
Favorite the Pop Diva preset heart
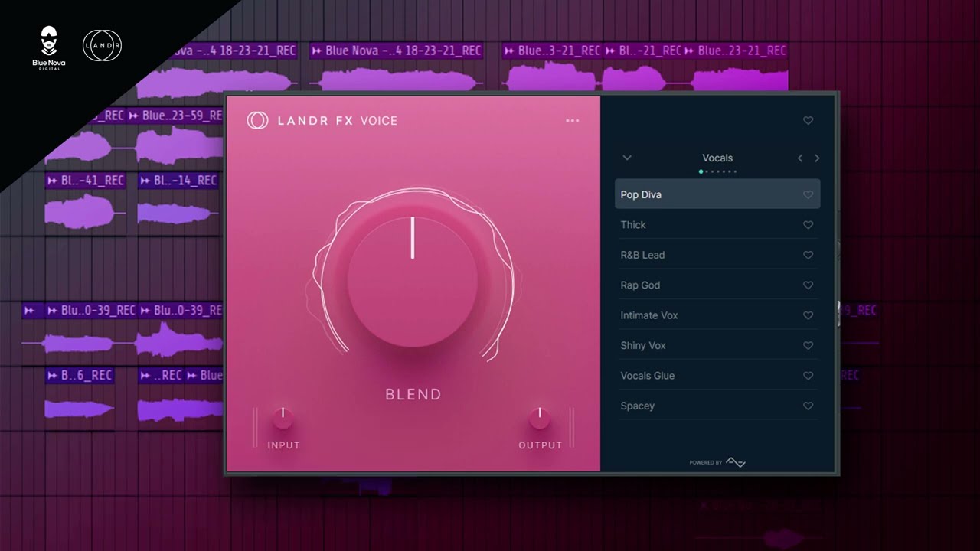[808, 195]
